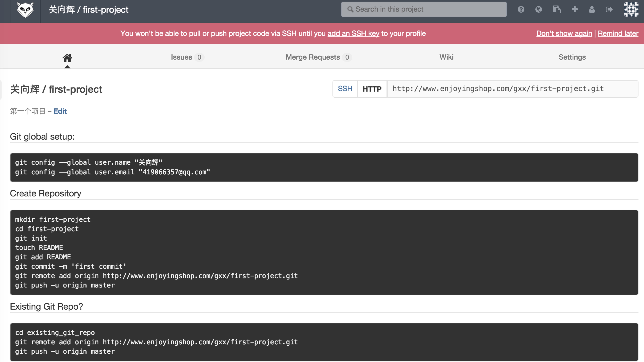Click the GitLab fox logo
This screenshot has height=362, width=644.
[x=25, y=10]
